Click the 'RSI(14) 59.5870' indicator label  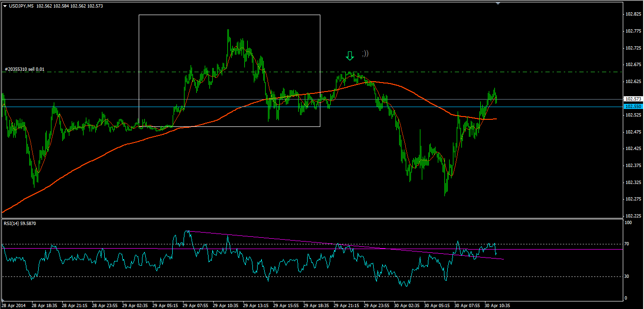(x=20, y=223)
